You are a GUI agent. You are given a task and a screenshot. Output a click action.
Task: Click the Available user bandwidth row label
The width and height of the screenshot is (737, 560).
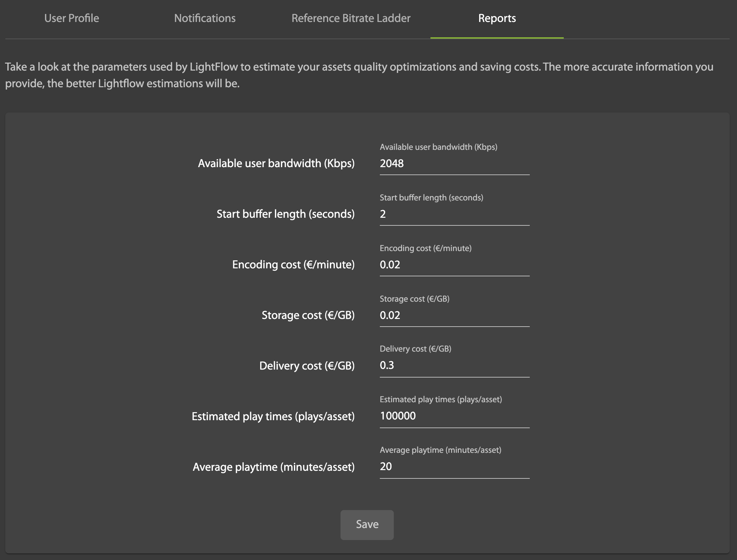(x=276, y=164)
